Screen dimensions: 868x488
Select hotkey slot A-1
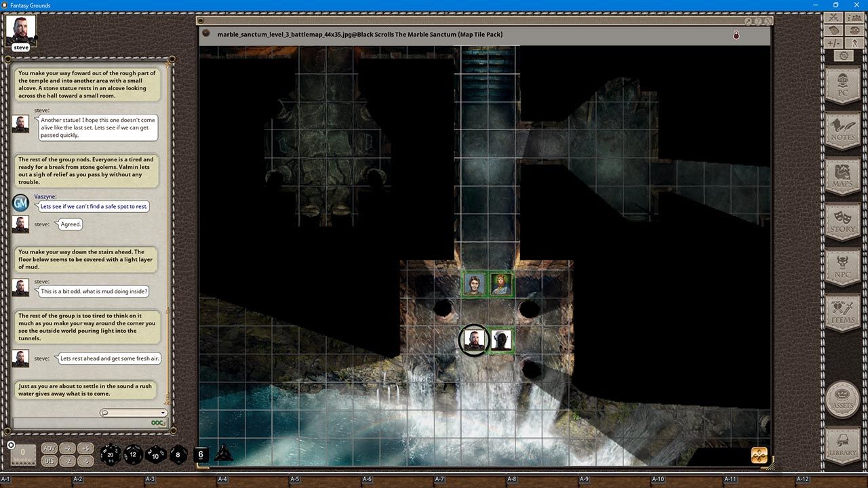click(x=6, y=479)
